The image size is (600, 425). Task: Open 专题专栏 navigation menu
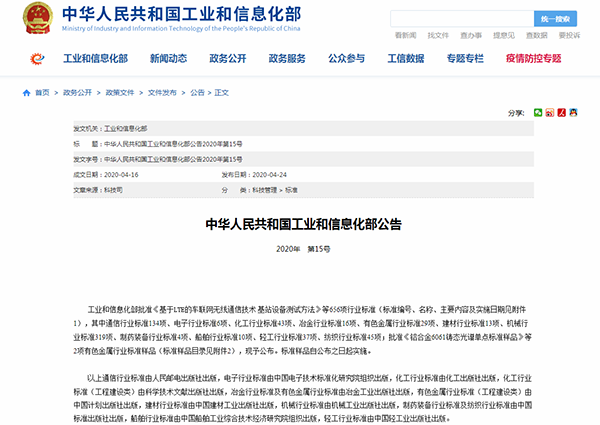(x=465, y=59)
